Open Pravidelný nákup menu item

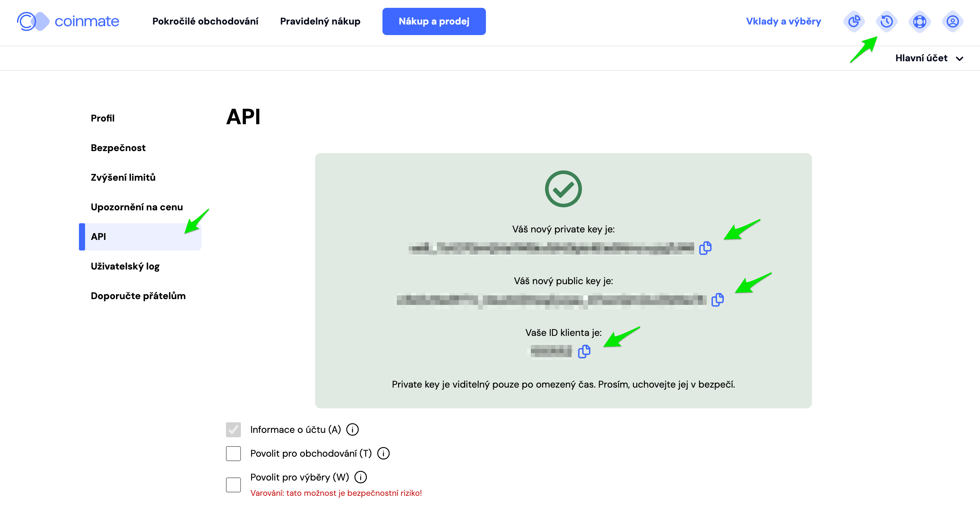(320, 21)
